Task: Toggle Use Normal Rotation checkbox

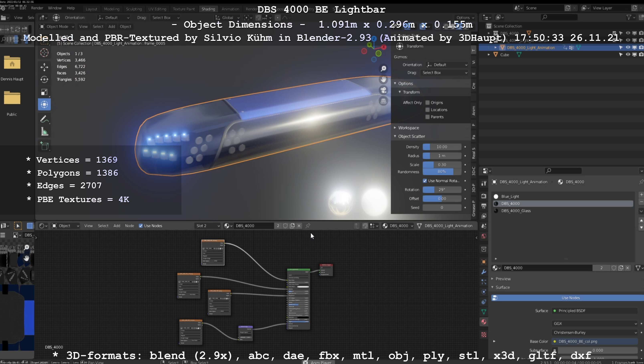Action: pyautogui.click(x=425, y=181)
